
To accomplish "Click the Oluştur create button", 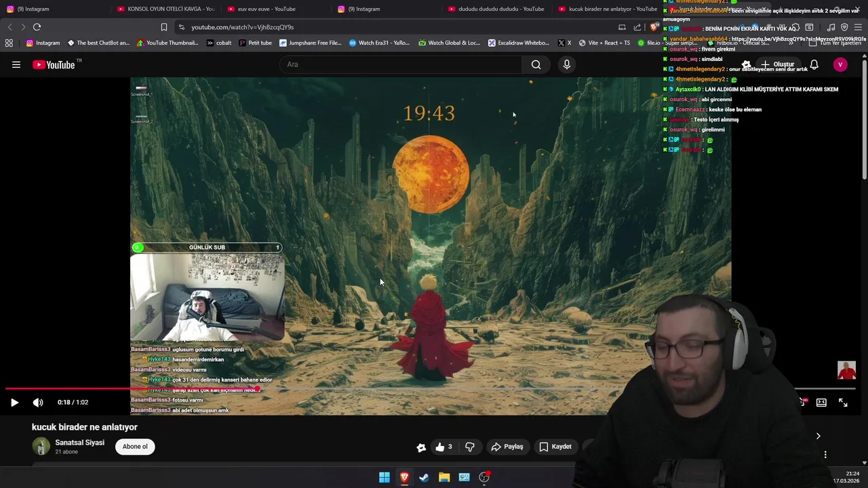I will 778,64.
